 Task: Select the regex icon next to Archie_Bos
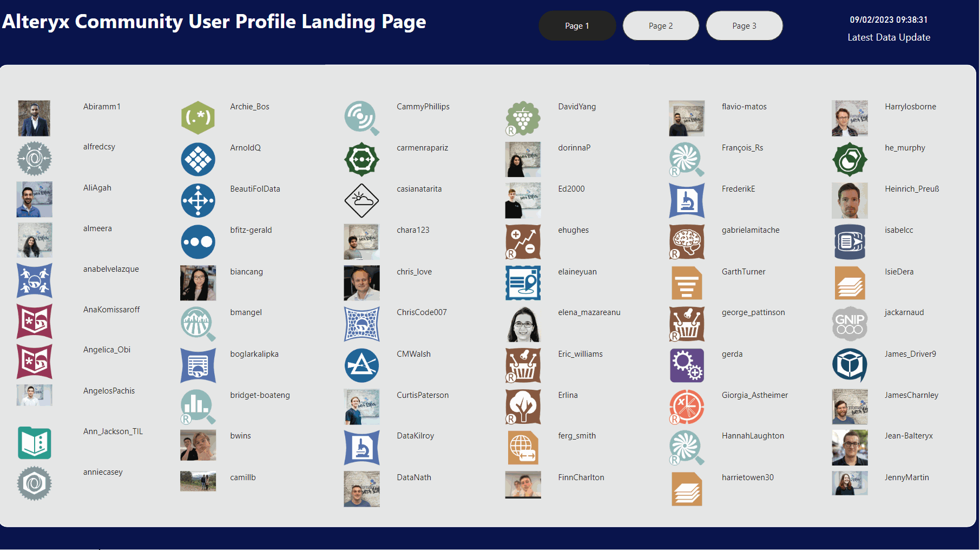198,117
